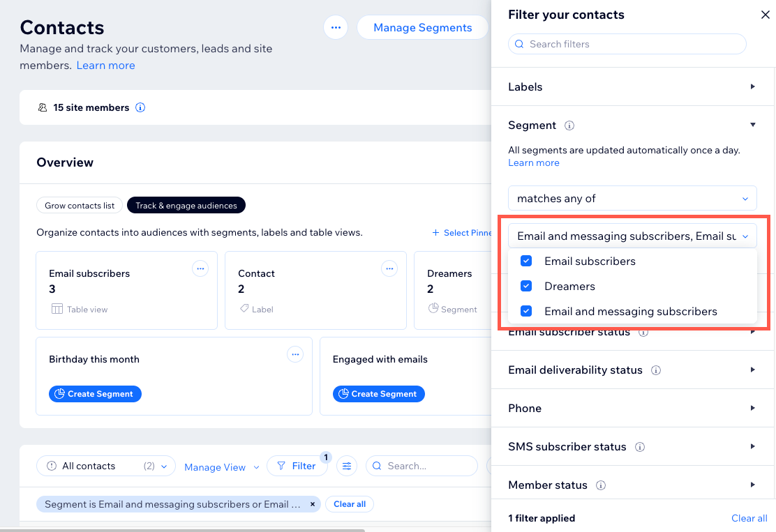Open the matches any of dropdown
Screen dimensions: 776x532
632,198
